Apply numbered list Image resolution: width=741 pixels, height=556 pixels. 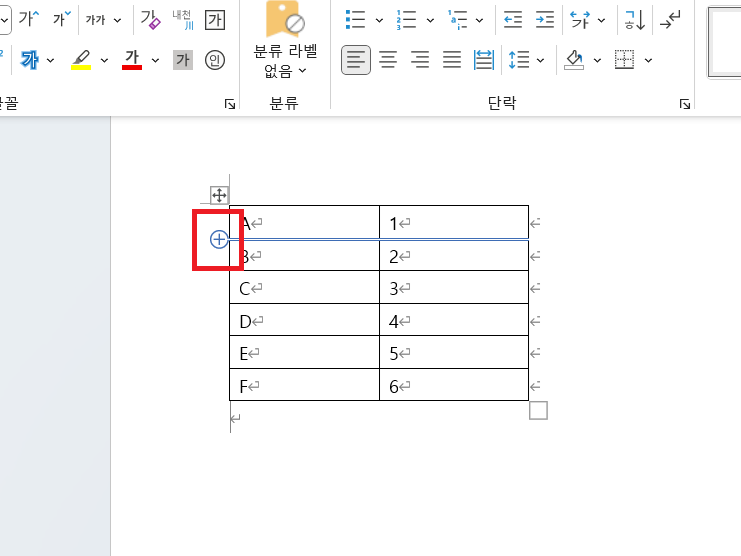click(406, 20)
